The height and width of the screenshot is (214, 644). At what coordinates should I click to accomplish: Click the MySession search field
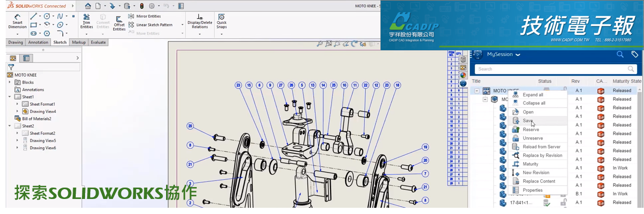[x=555, y=69]
